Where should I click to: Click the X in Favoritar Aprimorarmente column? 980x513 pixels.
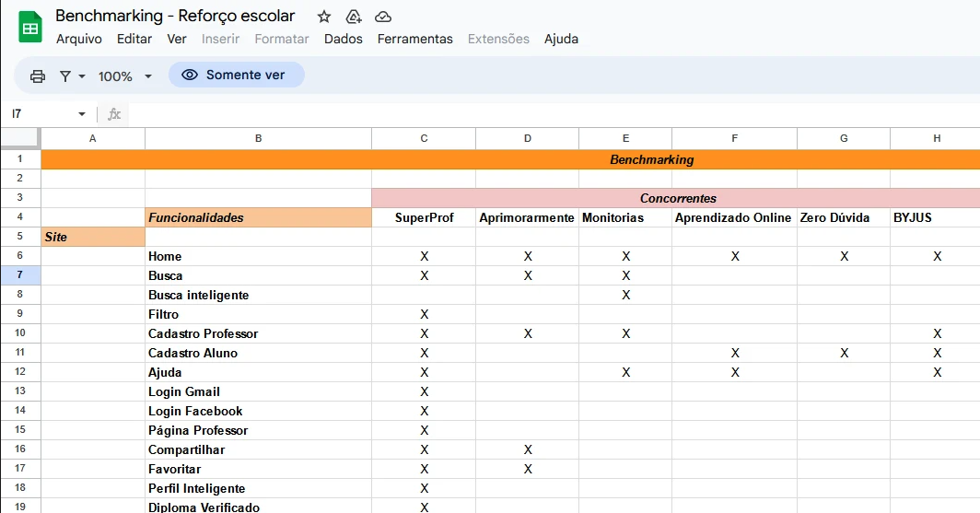(x=528, y=470)
